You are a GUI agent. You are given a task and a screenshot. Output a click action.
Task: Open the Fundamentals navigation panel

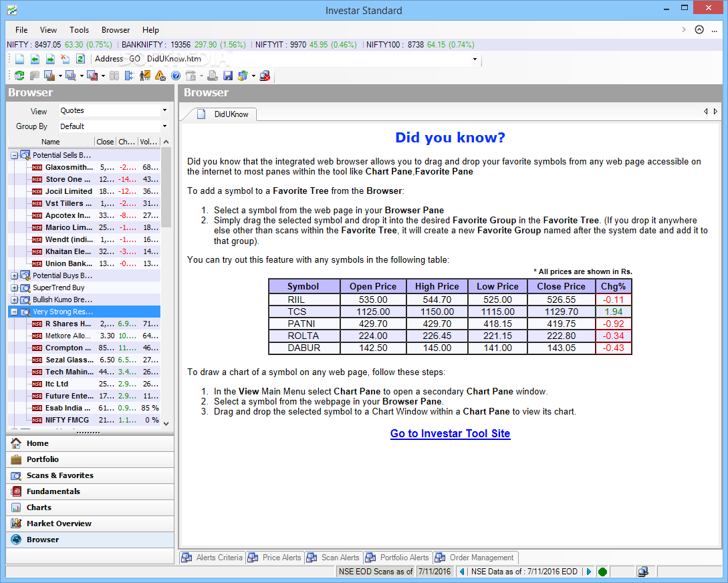pyautogui.click(x=90, y=491)
